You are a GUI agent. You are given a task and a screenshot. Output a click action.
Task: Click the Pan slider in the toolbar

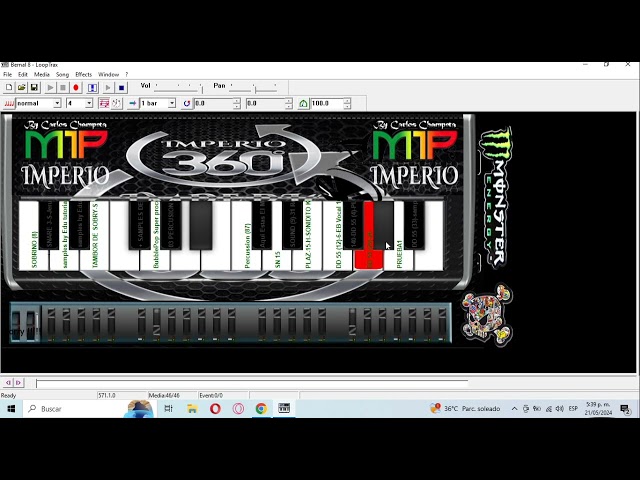pyautogui.click(x=254, y=87)
